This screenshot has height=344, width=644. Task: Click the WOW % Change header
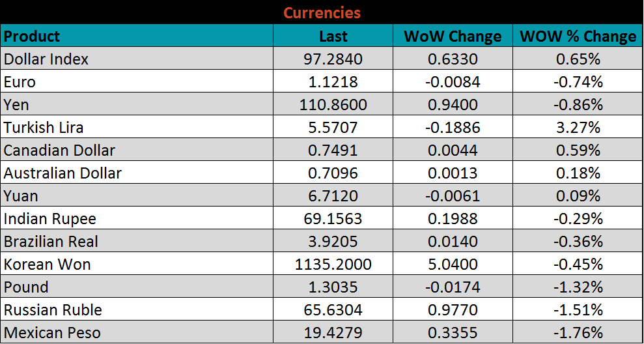(578, 36)
